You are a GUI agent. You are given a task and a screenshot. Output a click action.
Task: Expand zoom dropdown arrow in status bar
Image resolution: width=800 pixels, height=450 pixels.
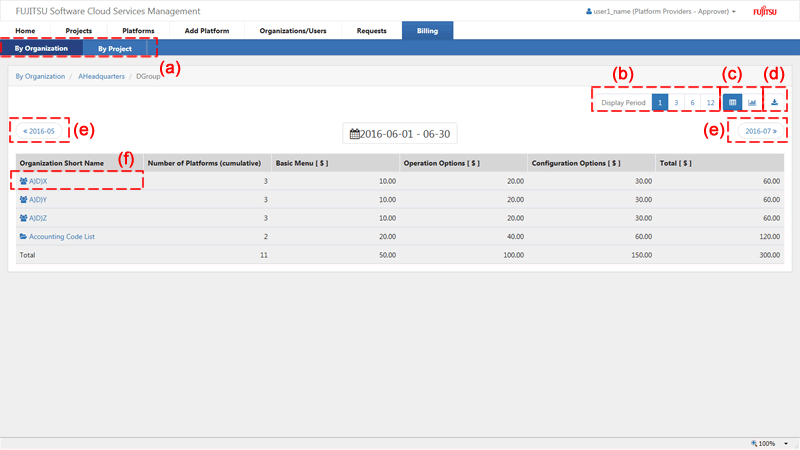pyautogui.click(x=786, y=444)
